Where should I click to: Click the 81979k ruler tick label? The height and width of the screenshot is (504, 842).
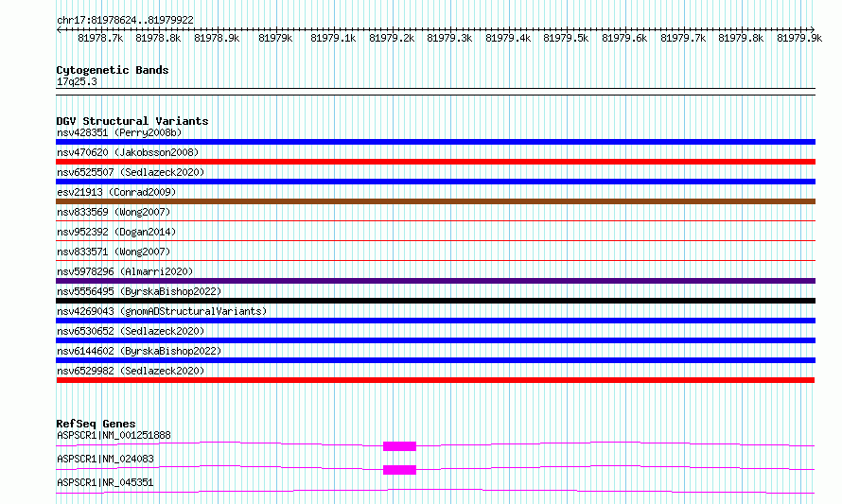click(x=275, y=38)
